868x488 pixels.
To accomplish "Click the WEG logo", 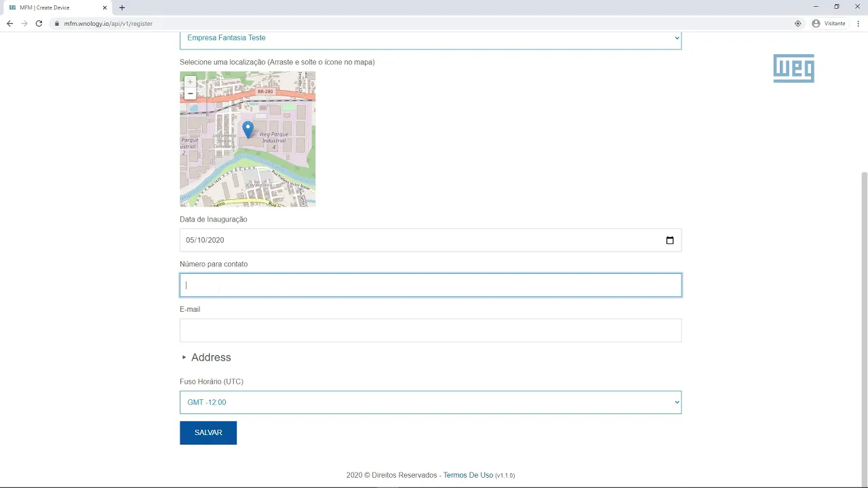I will coord(793,68).
